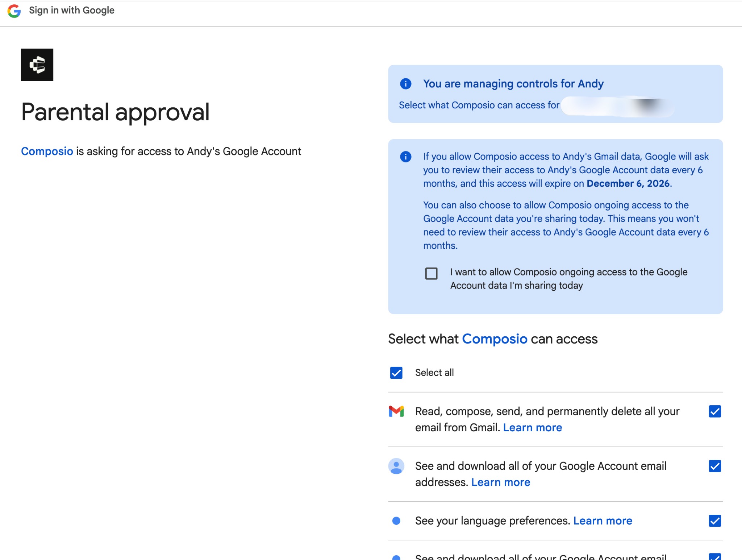Uncheck Google Account email addresses permission

715,466
